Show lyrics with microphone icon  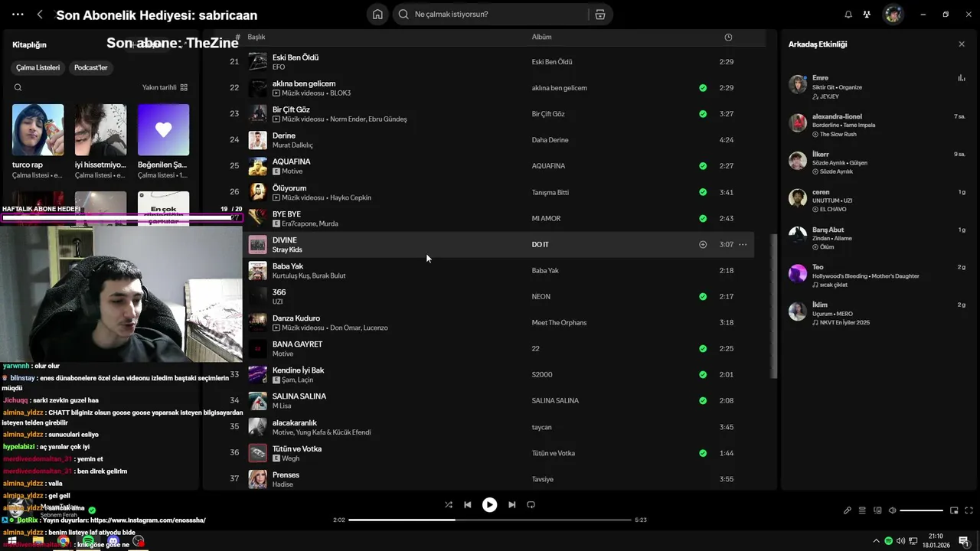(x=848, y=510)
